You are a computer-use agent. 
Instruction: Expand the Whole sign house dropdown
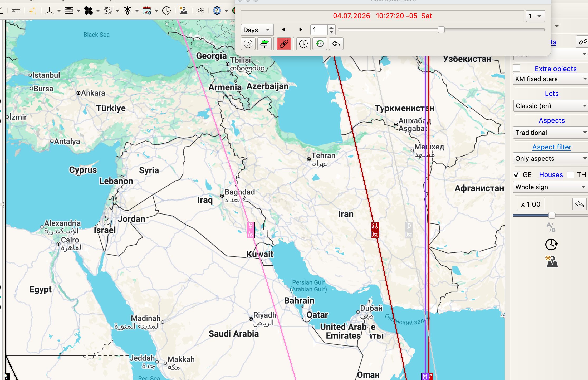(x=550, y=187)
